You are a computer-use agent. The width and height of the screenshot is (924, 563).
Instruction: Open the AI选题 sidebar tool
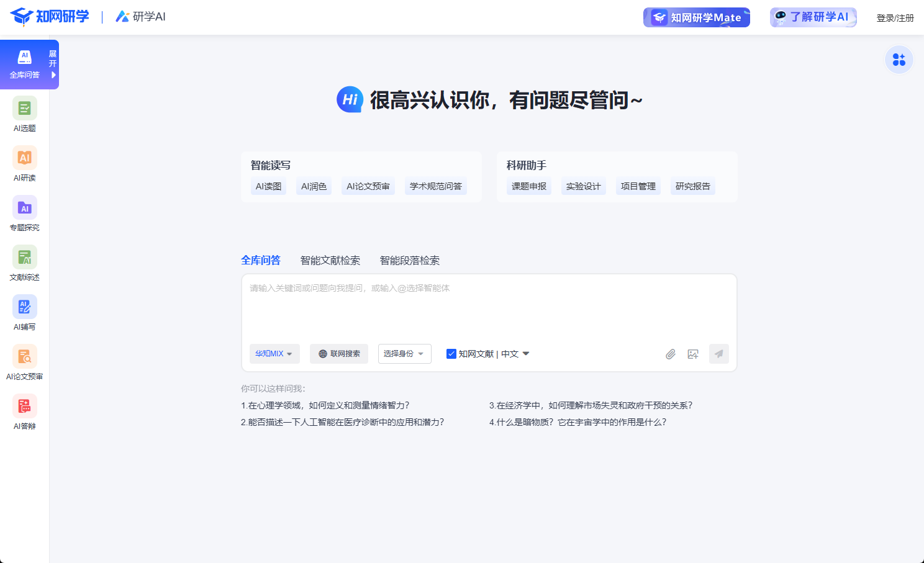pyautogui.click(x=25, y=114)
